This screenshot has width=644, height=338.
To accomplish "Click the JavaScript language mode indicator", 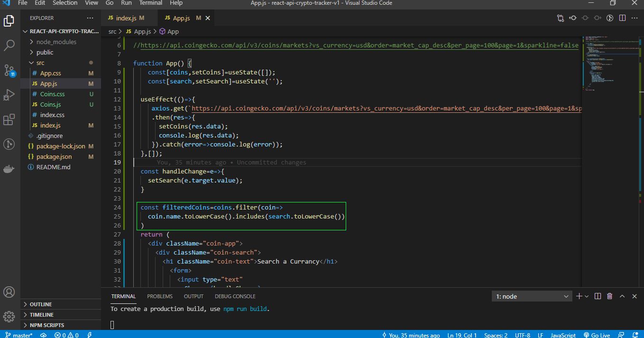I will click(563, 335).
